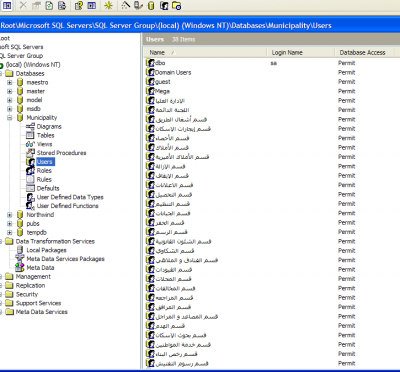The width and height of the screenshot is (400, 372).
Task: Click the Views eyeglasses icon
Action: click(30, 144)
